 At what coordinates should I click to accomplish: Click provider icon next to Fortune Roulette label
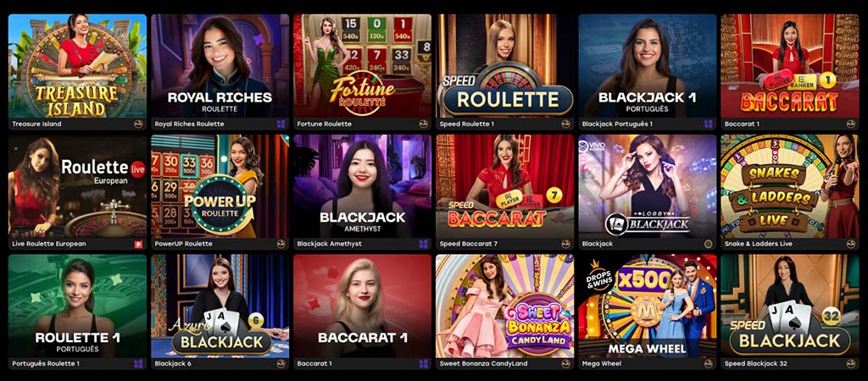point(424,124)
